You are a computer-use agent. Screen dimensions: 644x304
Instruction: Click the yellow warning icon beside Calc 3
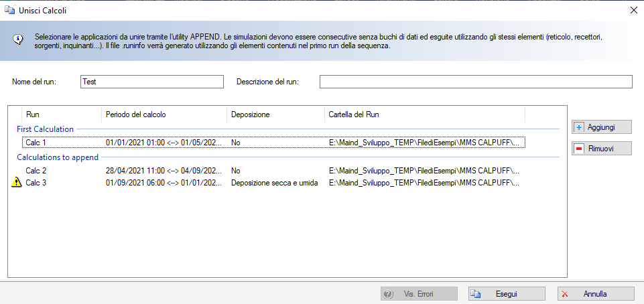coord(16,183)
